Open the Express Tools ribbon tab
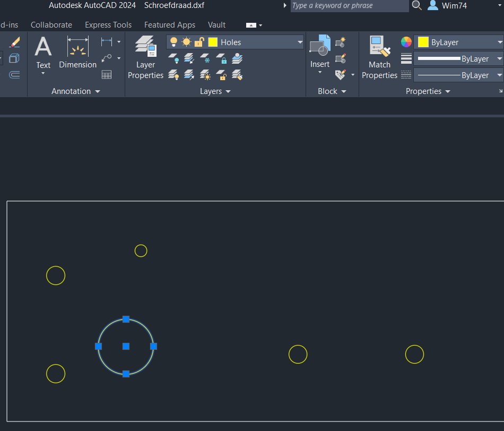This screenshot has width=504, height=431. pyautogui.click(x=108, y=25)
